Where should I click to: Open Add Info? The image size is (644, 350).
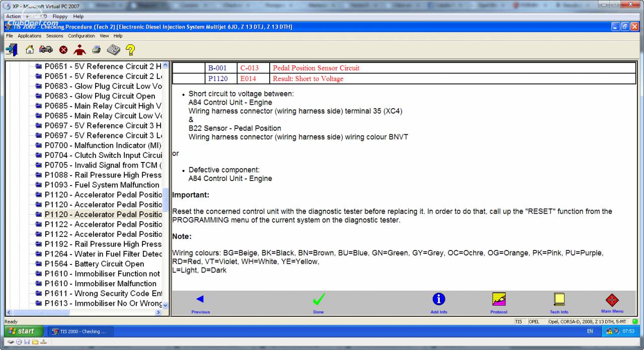tap(439, 303)
